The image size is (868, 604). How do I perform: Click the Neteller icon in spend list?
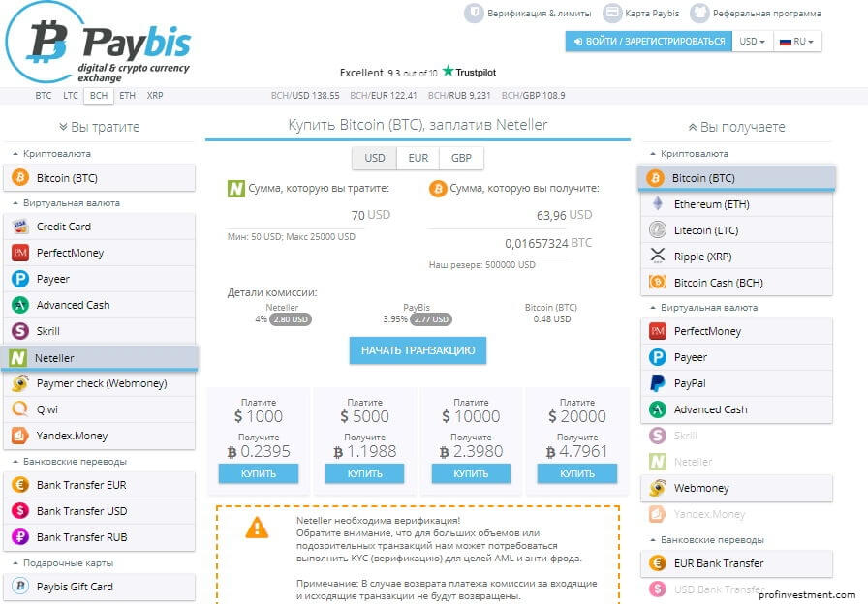click(18, 358)
